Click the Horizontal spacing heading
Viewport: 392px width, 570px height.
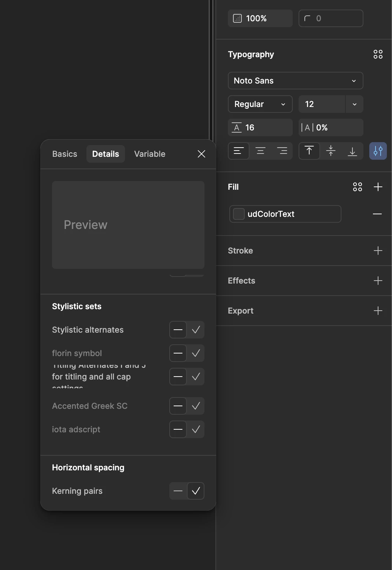(88, 467)
